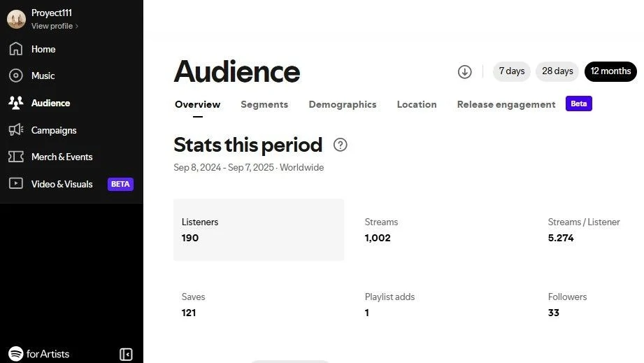Open the Release engagement tab
Viewport: 644px width, 363px height.
506,104
